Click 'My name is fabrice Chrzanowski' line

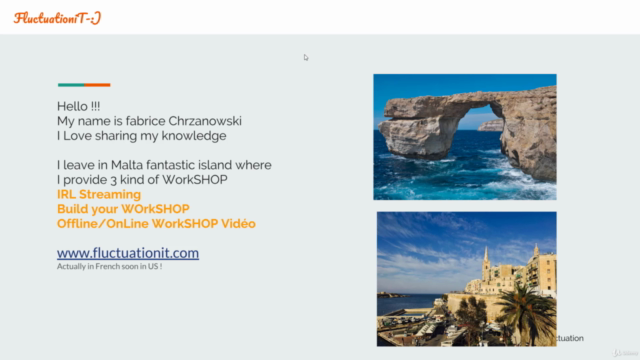click(x=149, y=121)
